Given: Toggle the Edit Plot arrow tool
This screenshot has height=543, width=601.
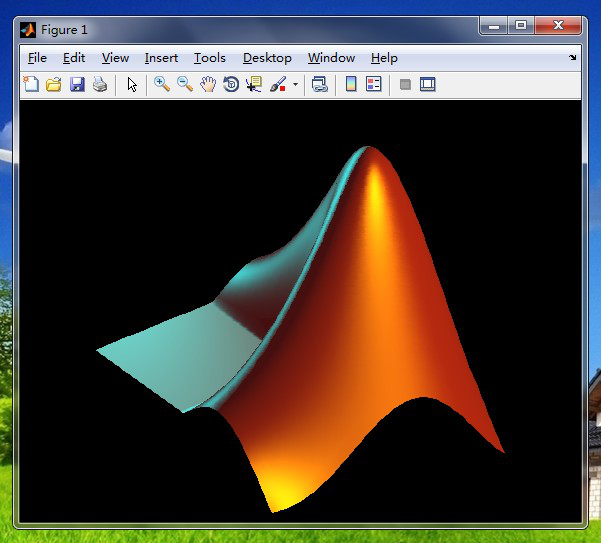Looking at the screenshot, I should [x=132, y=85].
